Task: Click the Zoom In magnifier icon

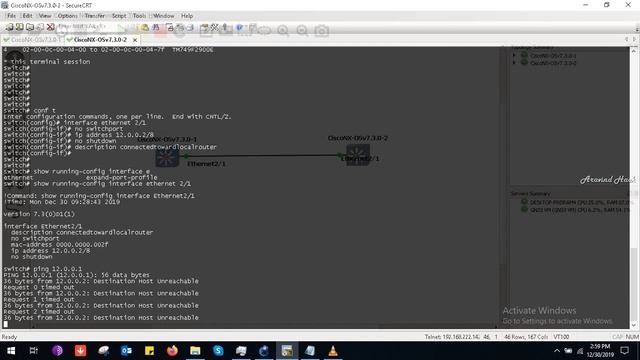Action: [282, 31]
